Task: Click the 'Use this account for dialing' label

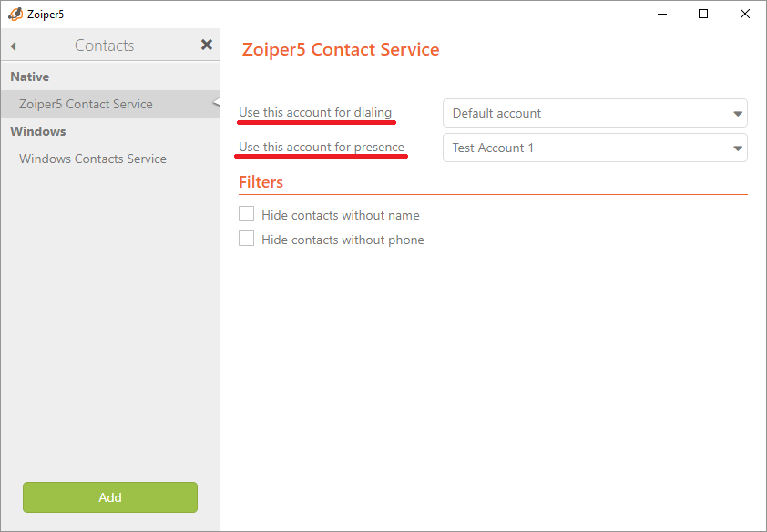Action: 315,112
